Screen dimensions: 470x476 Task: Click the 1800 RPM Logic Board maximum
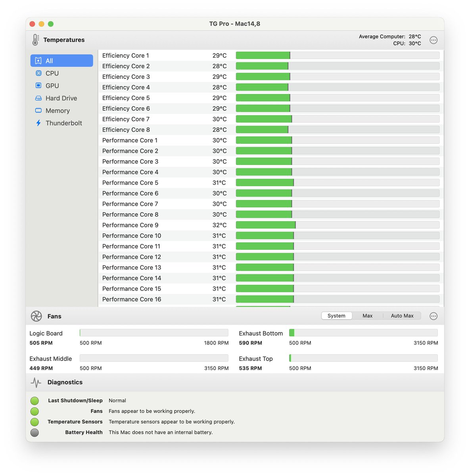216,343
